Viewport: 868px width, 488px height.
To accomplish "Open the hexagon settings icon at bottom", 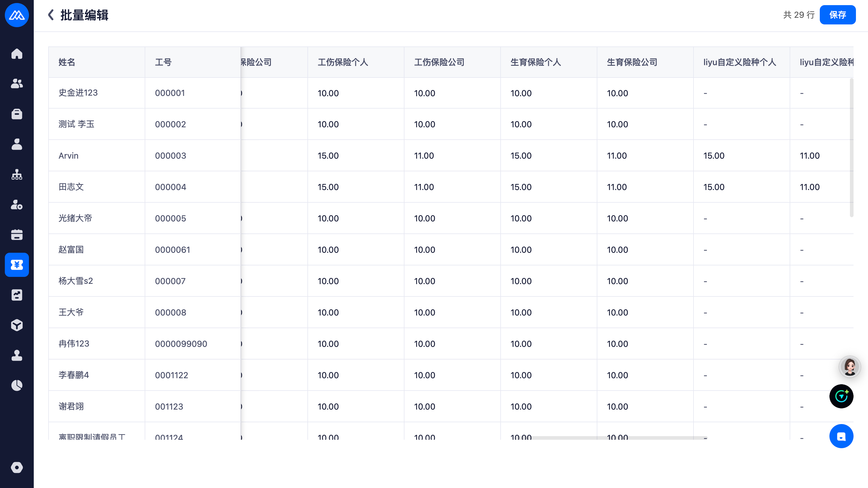I will (x=17, y=467).
